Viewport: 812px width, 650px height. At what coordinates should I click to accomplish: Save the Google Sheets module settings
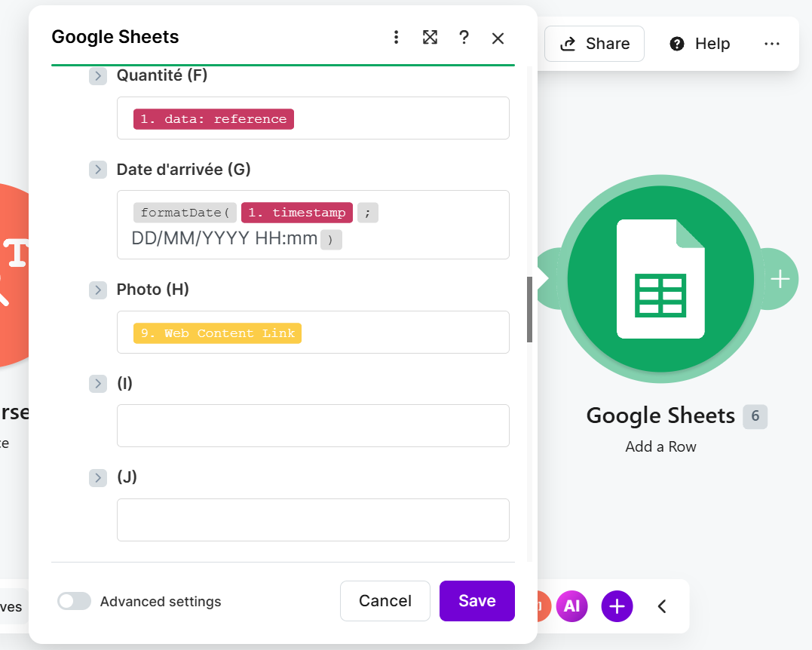coord(477,601)
